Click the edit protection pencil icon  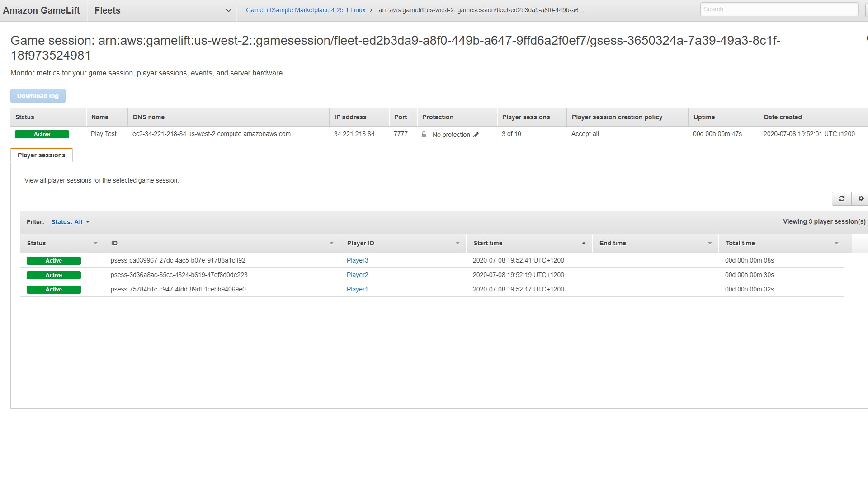point(476,135)
